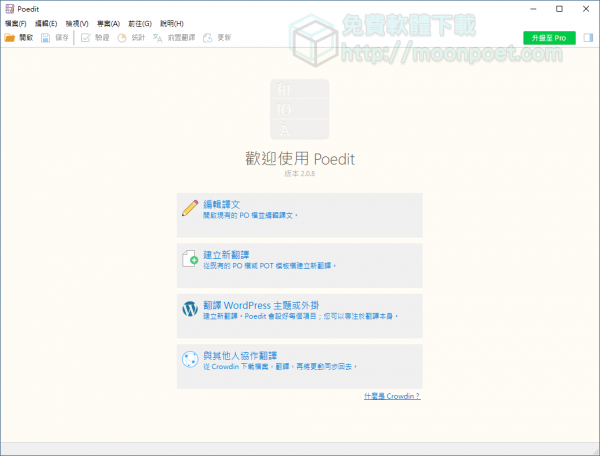The width and height of the screenshot is (600, 456).
Task: Click the 開啟 toolbar label
Action: click(26, 37)
